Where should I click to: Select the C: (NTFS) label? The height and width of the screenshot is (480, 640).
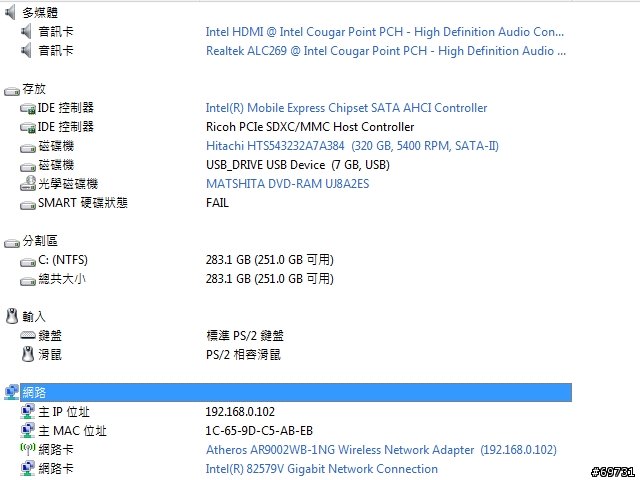point(63,260)
